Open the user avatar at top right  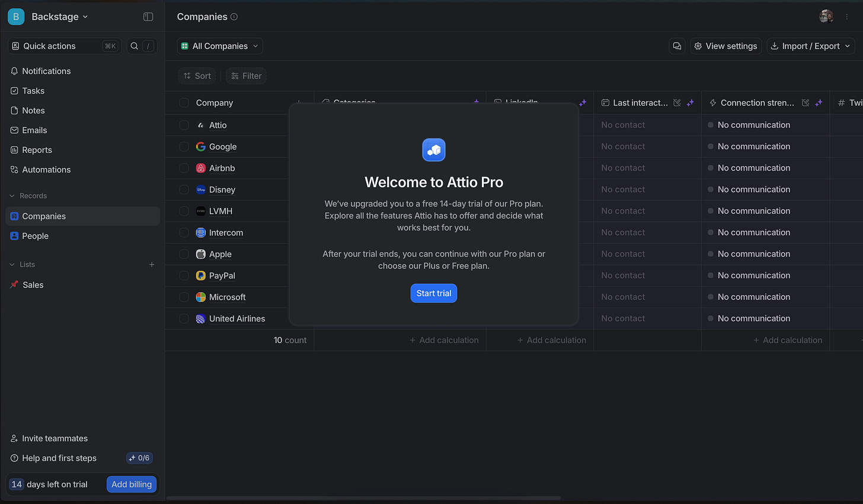pyautogui.click(x=826, y=17)
